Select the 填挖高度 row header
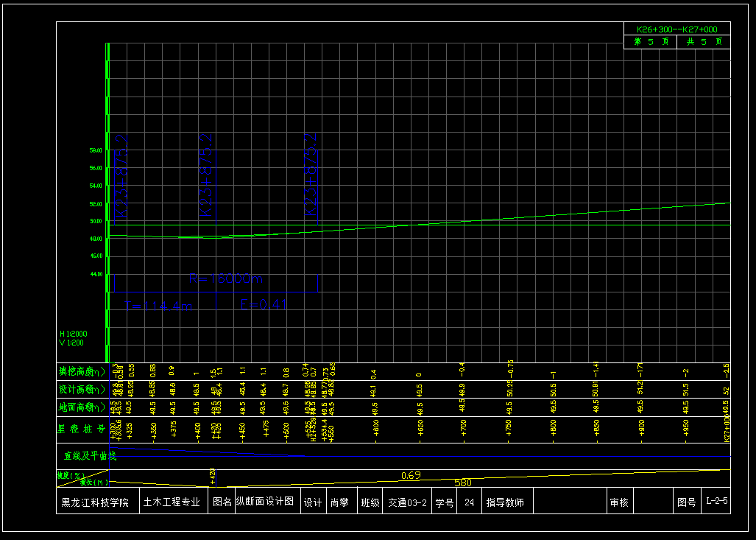Screen dimensions: 756x540 point(82,371)
